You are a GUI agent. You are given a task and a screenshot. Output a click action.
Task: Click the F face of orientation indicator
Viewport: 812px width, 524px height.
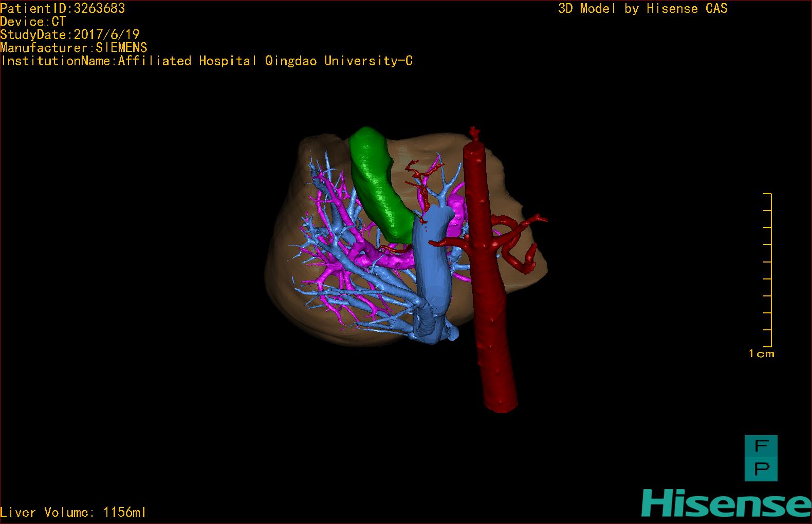(761, 447)
